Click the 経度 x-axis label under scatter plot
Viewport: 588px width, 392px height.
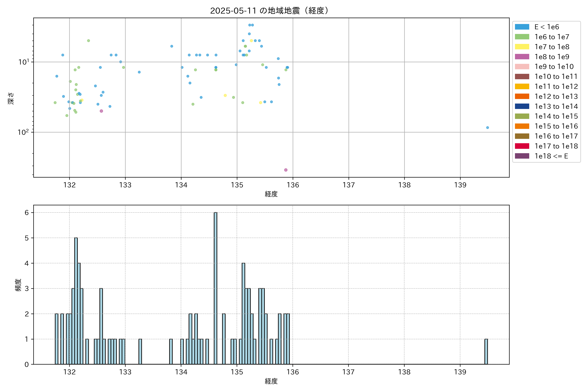pos(271,194)
